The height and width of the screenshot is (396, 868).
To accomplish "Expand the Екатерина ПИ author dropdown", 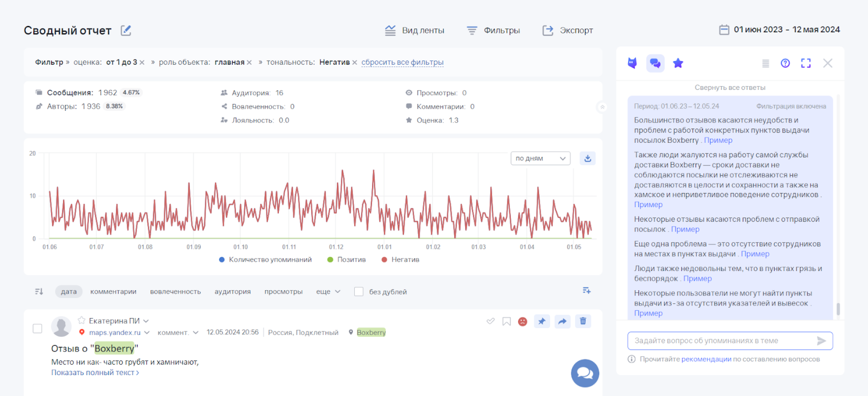I will 146,321.
